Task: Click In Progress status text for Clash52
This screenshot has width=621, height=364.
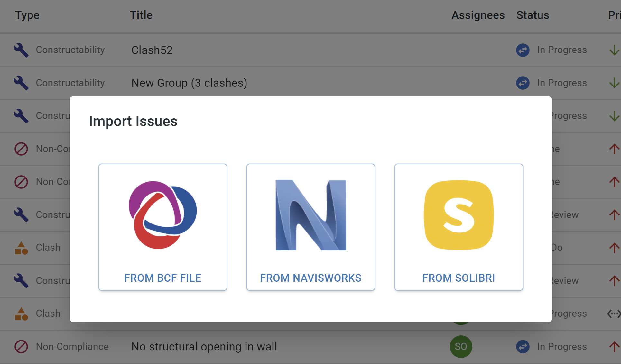Action: [562, 50]
